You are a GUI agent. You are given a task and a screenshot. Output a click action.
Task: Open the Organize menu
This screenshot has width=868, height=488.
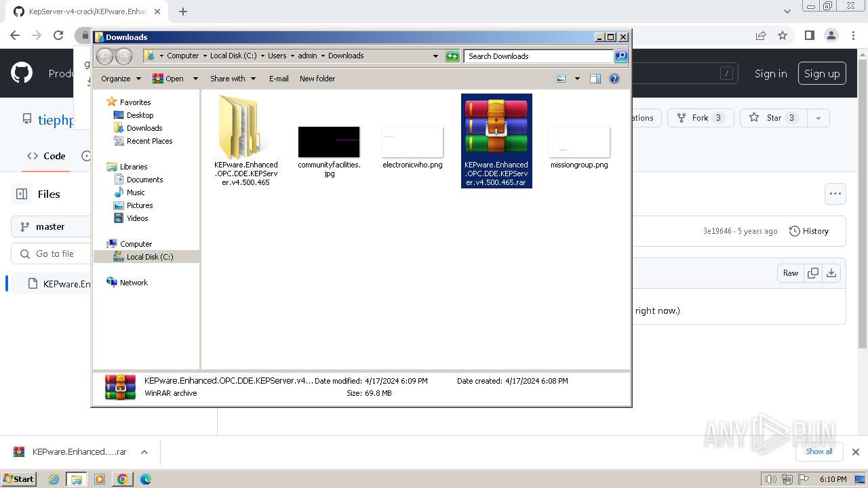pyautogui.click(x=121, y=79)
